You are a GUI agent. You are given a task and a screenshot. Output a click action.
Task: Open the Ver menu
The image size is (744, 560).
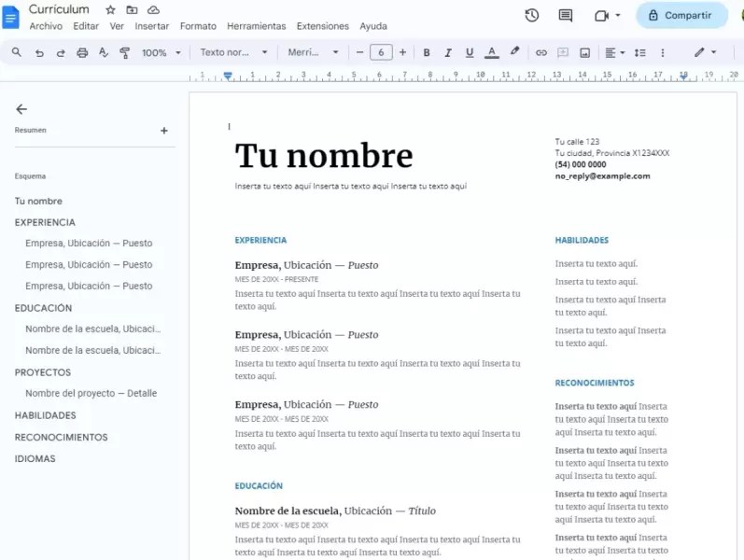point(117,26)
